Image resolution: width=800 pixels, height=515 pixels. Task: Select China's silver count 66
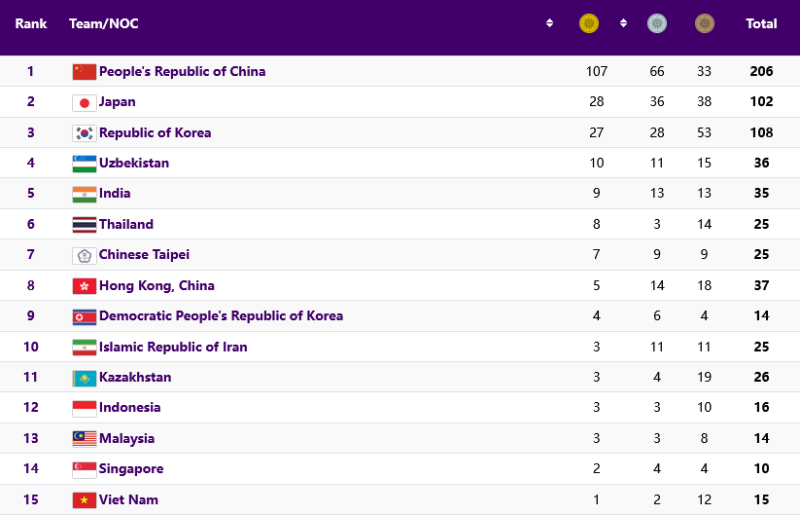(x=657, y=71)
